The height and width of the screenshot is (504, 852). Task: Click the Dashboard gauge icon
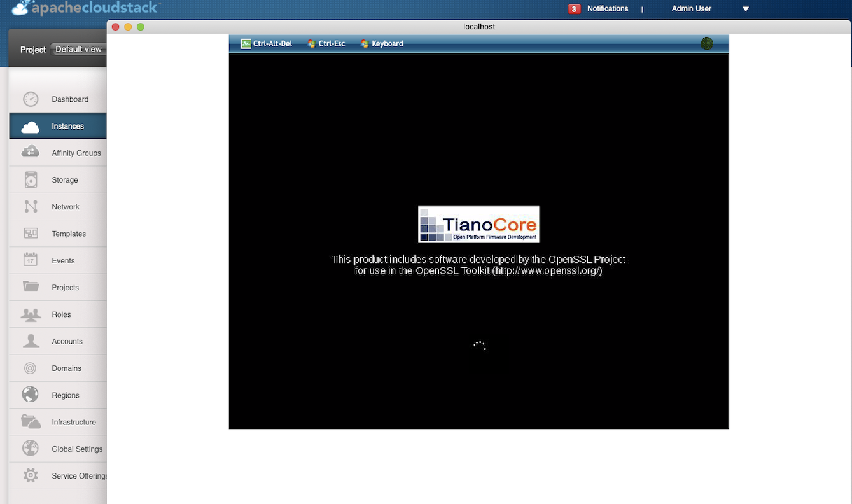(x=31, y=99)
